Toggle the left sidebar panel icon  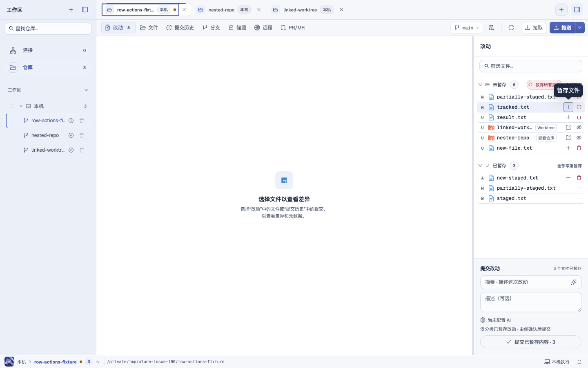point(85,10)
